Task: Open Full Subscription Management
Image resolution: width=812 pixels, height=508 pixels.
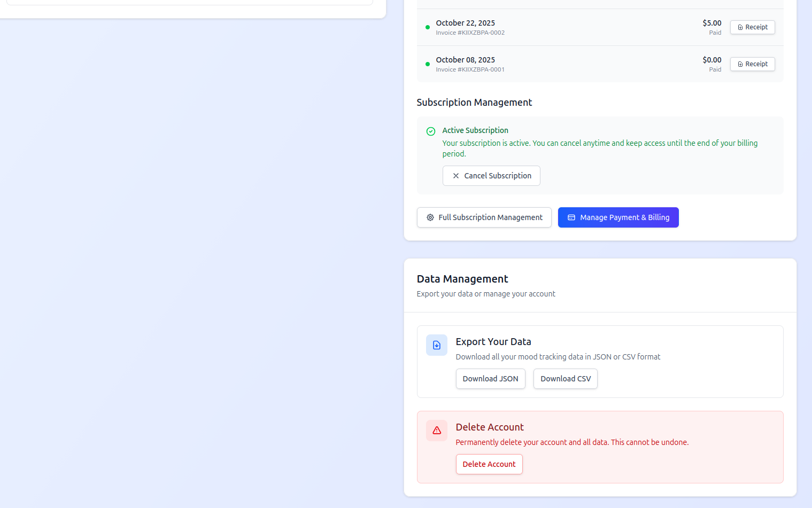Action: point(484,217)
